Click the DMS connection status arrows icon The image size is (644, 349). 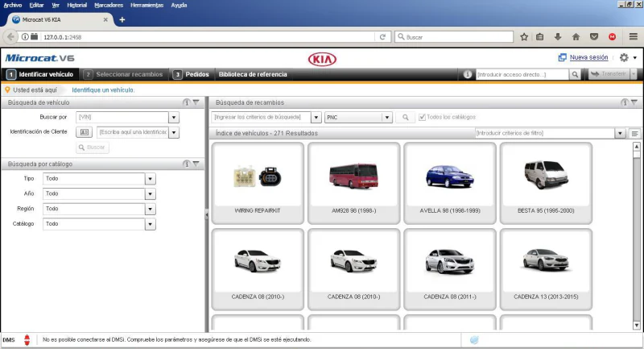tap(27, 340)
